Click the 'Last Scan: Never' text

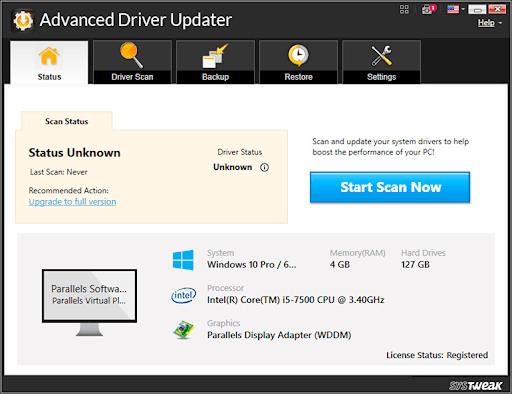click(59, 172)
